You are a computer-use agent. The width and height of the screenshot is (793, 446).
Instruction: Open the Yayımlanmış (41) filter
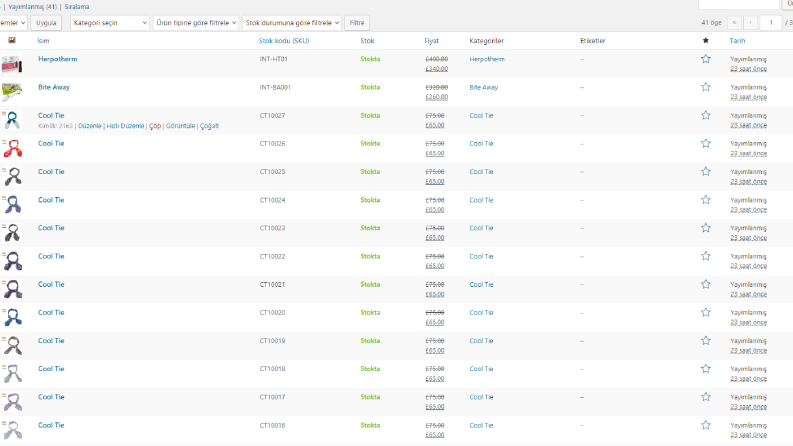(x=32, y=7)
